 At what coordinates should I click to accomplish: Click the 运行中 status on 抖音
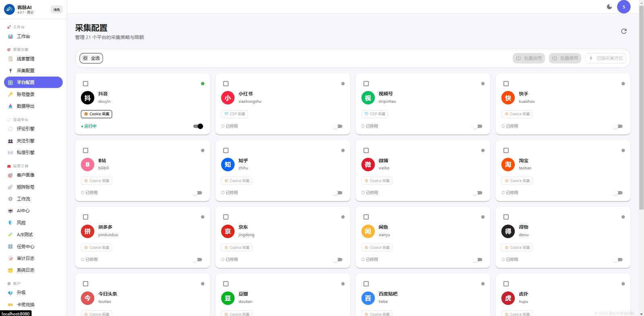[89, 126]
